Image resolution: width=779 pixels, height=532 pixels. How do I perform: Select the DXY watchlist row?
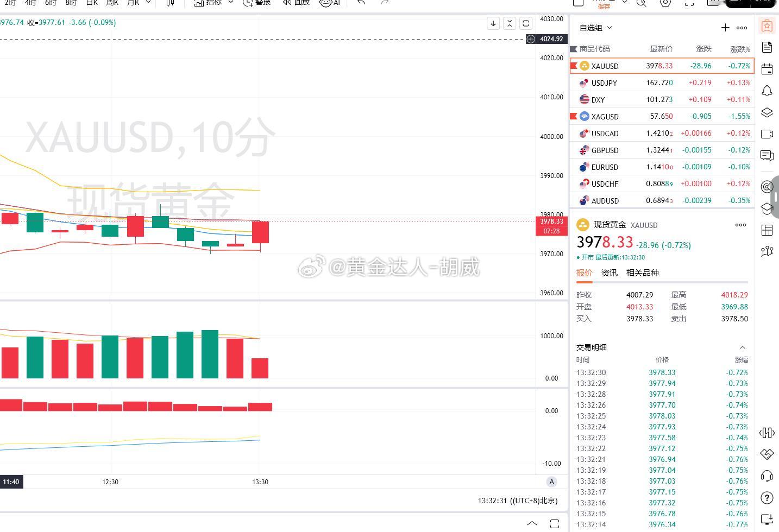(662, 99)
